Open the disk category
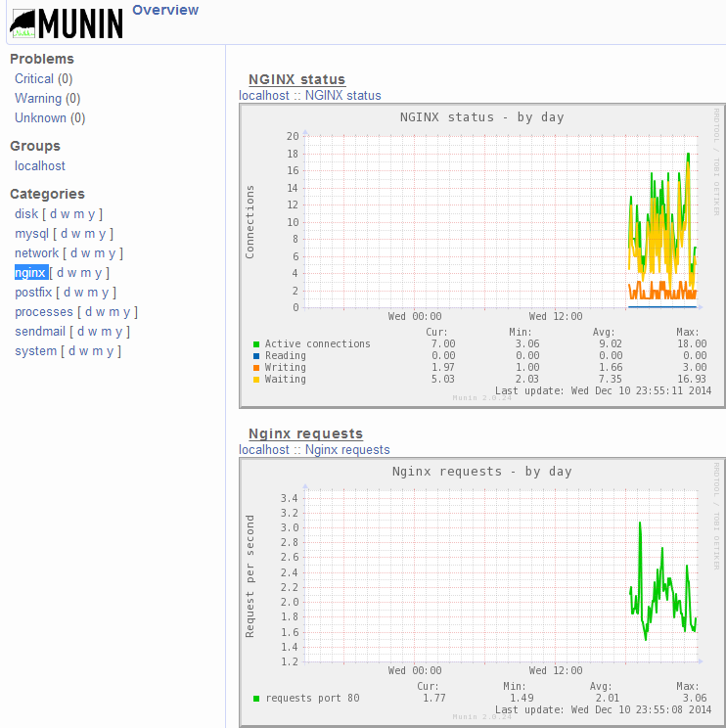 pyautogui.click(x=26, y=213)
